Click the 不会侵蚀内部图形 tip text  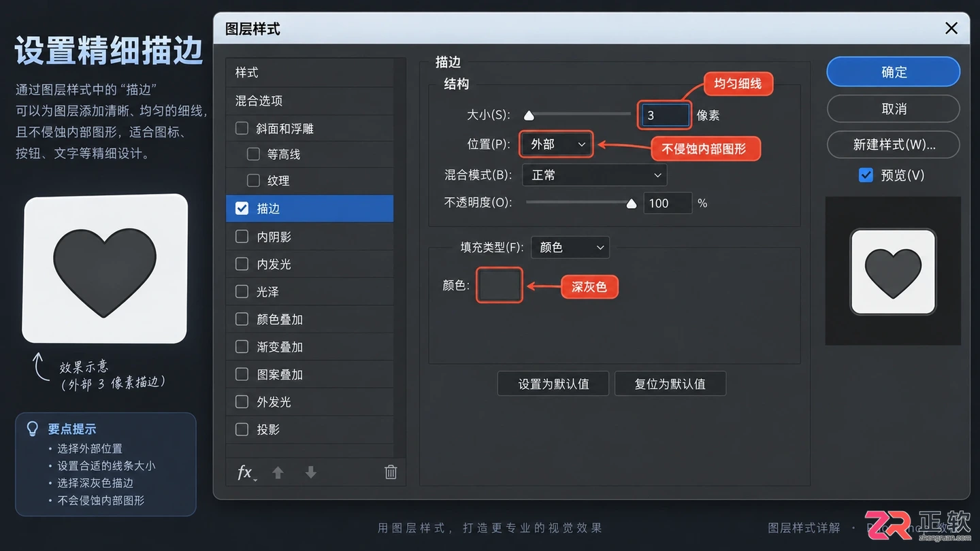coord(101,500)
